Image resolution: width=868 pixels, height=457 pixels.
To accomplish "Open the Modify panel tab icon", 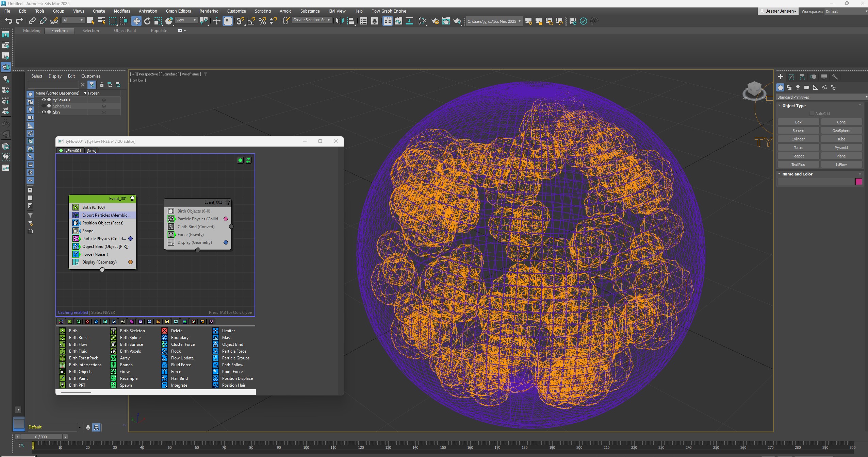I will pyautogui.click(x=791, y=77).
